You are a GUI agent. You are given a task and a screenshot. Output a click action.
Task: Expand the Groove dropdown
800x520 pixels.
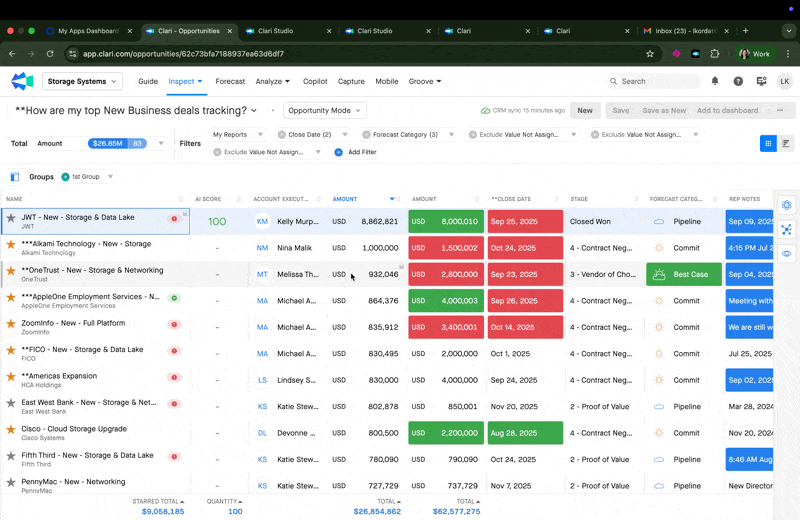click(x=424, y=81)
